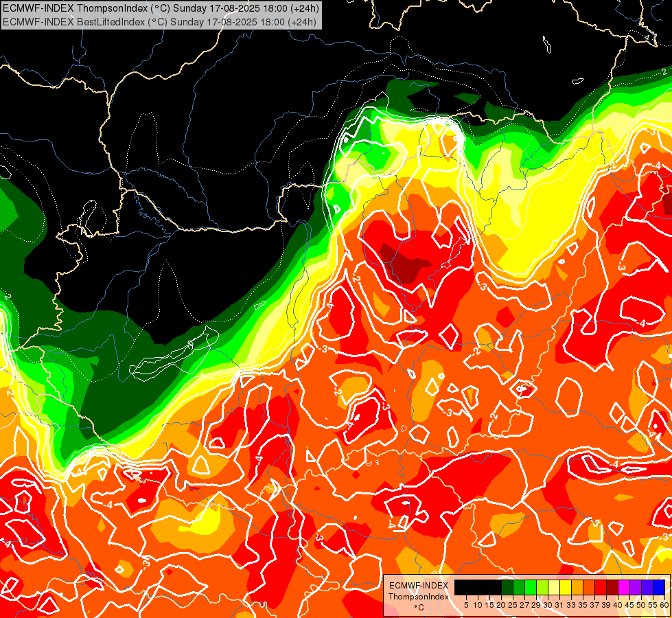The image size is (672, 618).
Task: Click the legend scale value '27'
Action: 524,605
